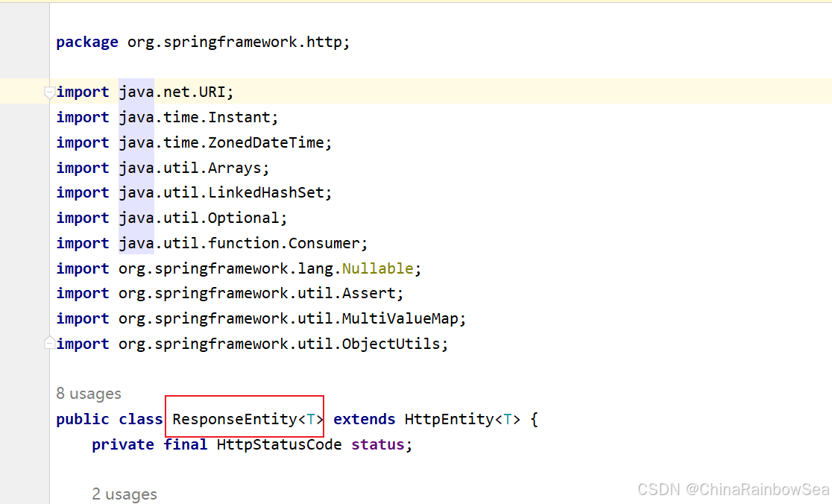Click MultiValueMap in the import line
832x504 pixels.
(400, 318)
